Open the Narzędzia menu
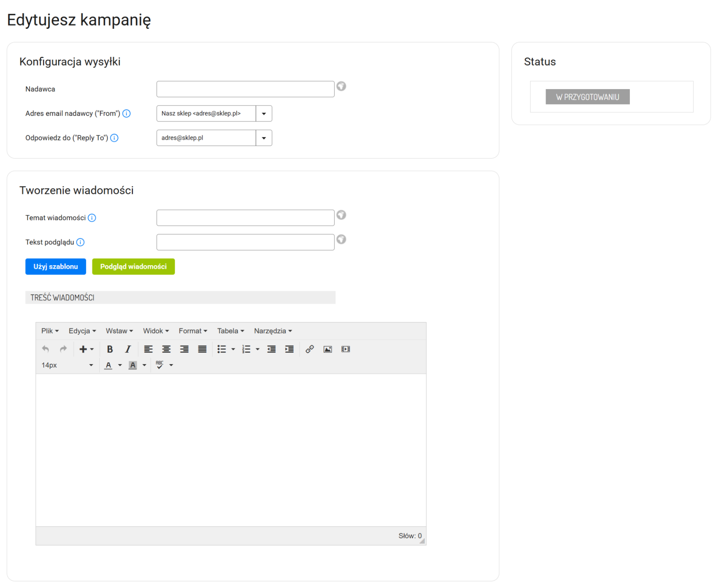The image size is (719, 588). pos(273,331)
